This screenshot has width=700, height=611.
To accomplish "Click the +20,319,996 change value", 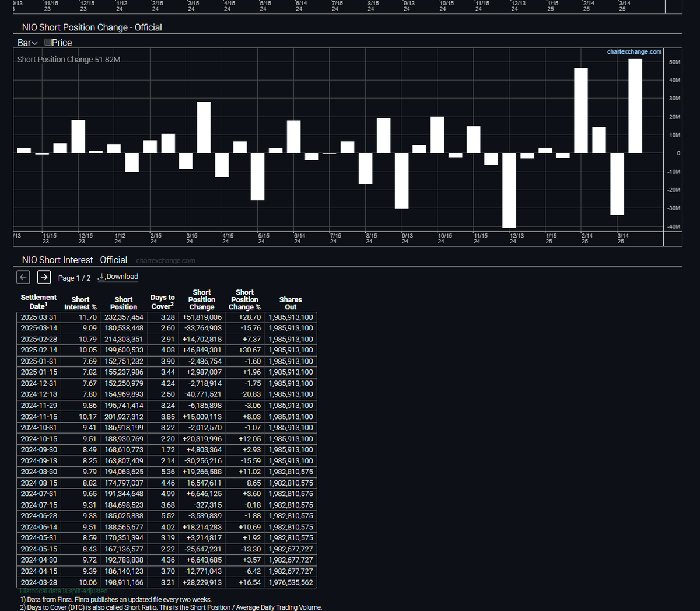I will tap(202, 439).
